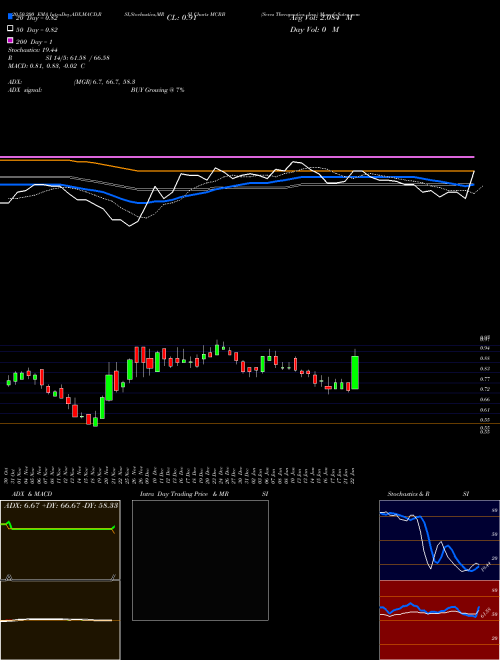This screenshot has width=500, height=660.
Task: Click the magenta 200-day average line
Action: 237,157
